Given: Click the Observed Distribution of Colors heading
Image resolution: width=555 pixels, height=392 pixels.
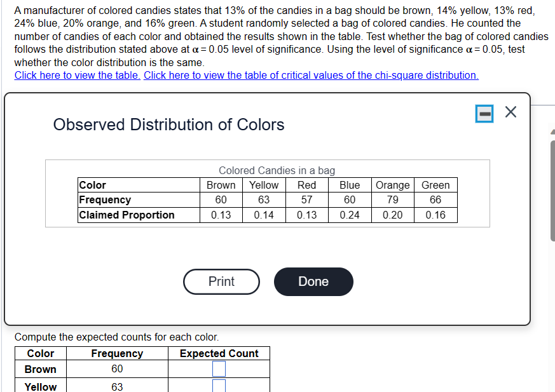Looking at the screenshot, I should pyautogui.click(x=168, y=125).
